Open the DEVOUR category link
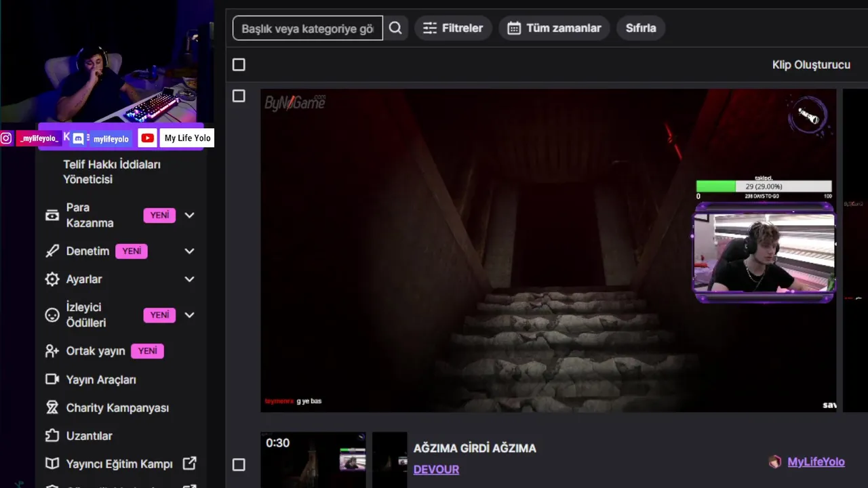The width and height of the screenshot is (868, 488). pyautogui.click(x=436, y=469)
